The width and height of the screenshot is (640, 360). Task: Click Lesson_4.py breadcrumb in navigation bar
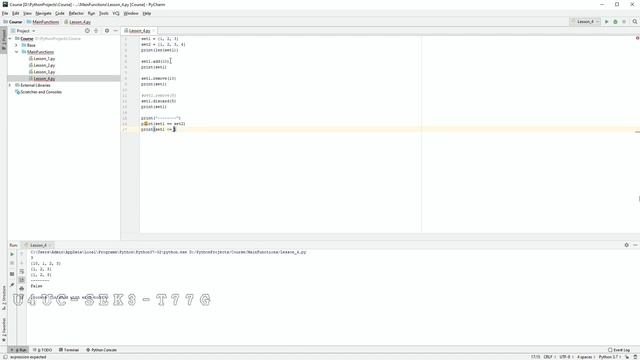point(78,22)
